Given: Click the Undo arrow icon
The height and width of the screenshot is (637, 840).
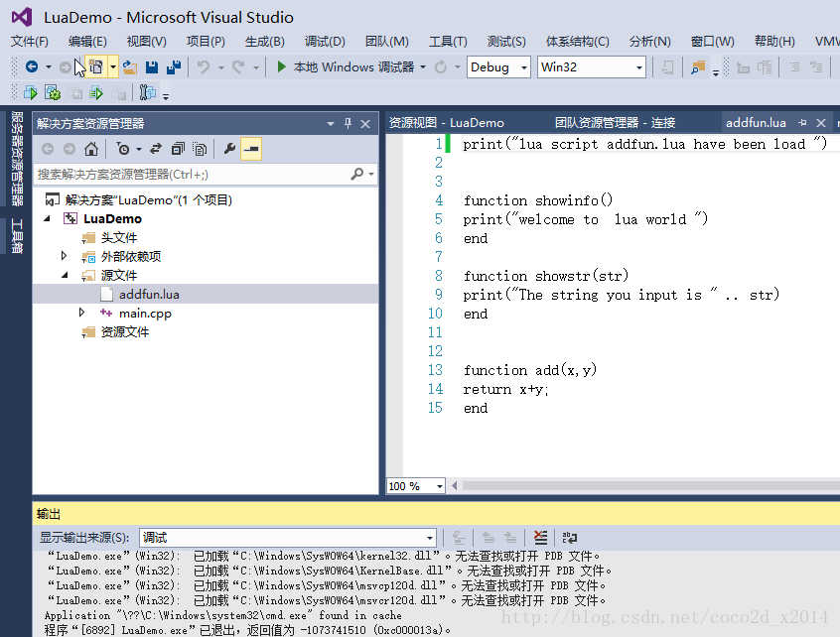Looking at the screenshot, I should click(203, 66).
